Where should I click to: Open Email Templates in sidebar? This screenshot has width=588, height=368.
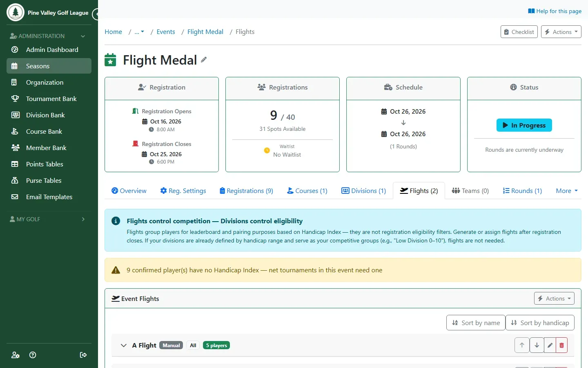pos(49,197)
